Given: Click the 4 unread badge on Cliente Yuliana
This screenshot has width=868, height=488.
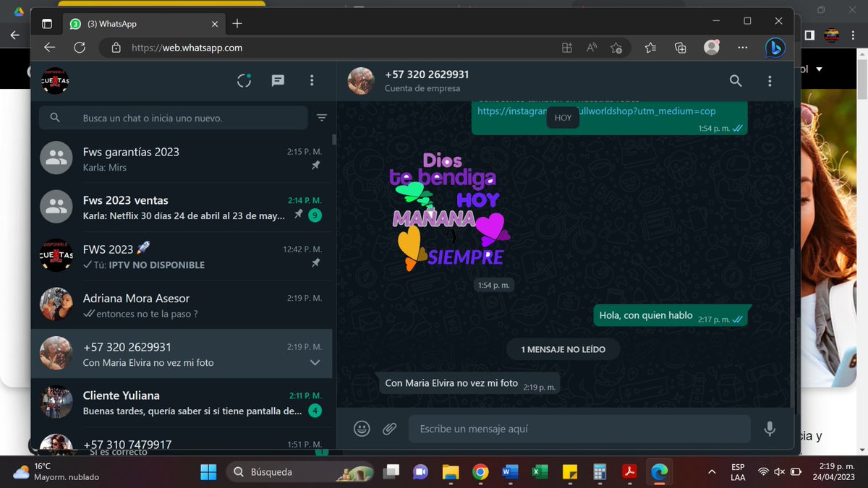Looking at the screenshot, I should [315, 411].
